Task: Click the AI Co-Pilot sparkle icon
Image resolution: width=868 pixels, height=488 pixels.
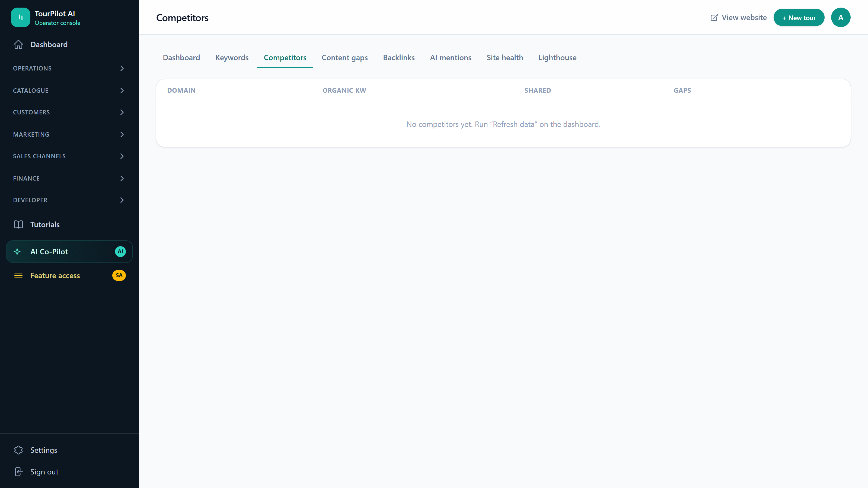Action: coord(17,252)
